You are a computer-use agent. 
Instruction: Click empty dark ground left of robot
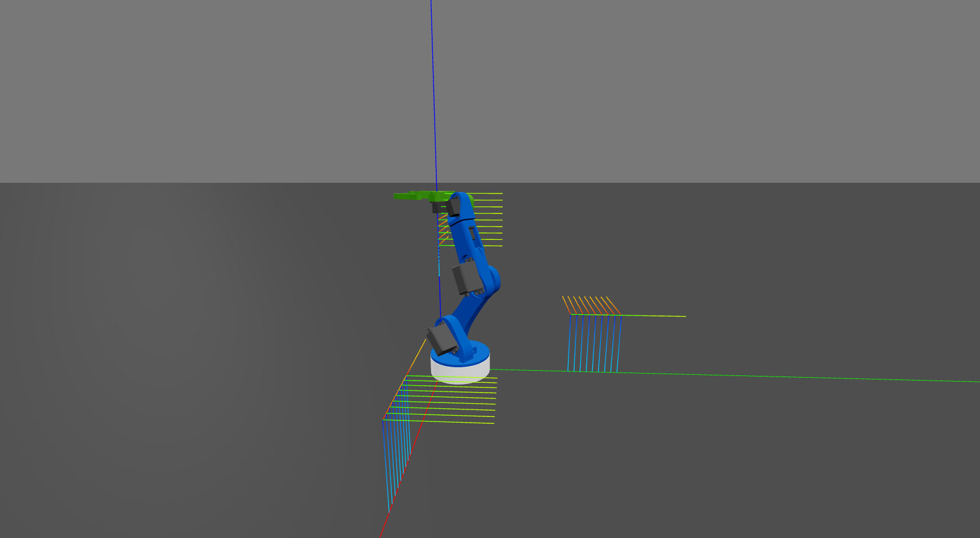pyautogui.click(x=173, y=346)
